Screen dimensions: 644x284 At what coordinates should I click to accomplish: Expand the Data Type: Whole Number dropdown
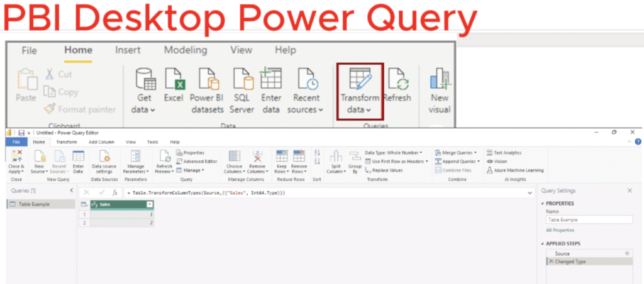(x=397, y=153)
